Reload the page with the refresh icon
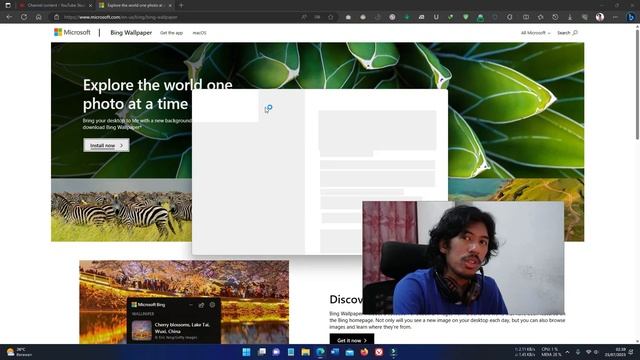640x360 pixels. [24, 17]
